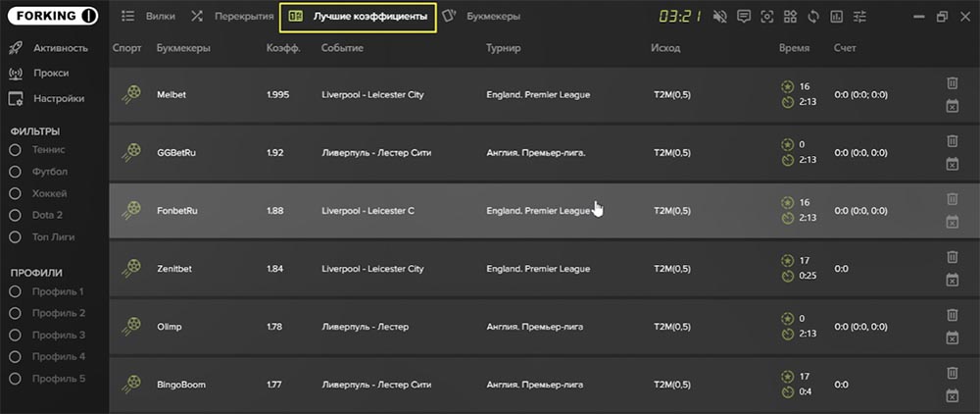
Task: Click the refresh arrows icon in toolbar
Action: coord(813,17)
